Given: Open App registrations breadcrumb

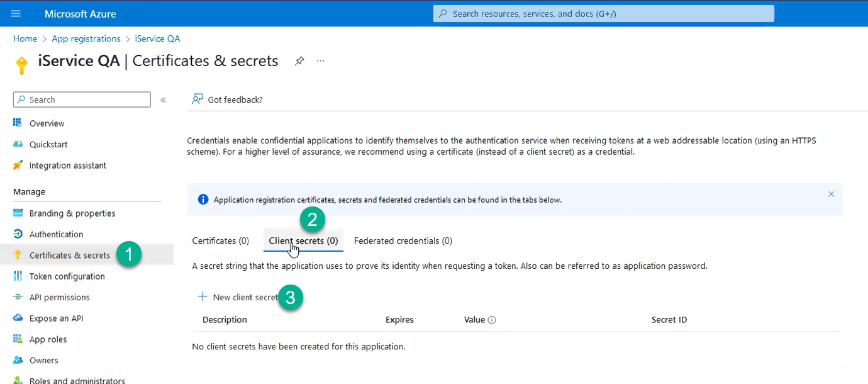Looking at the screenshot, I should (x=86, y=38).
